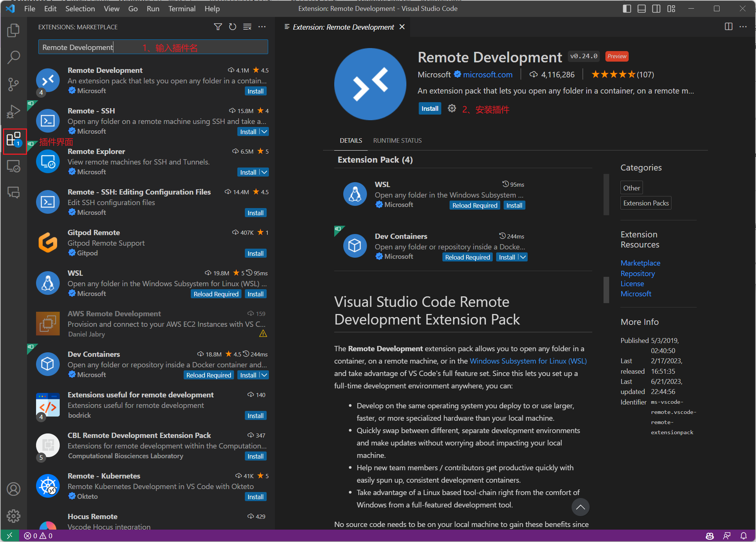Open editor more actions menu
The width and height of the screenshot is (756, 542).
point(743,27)
